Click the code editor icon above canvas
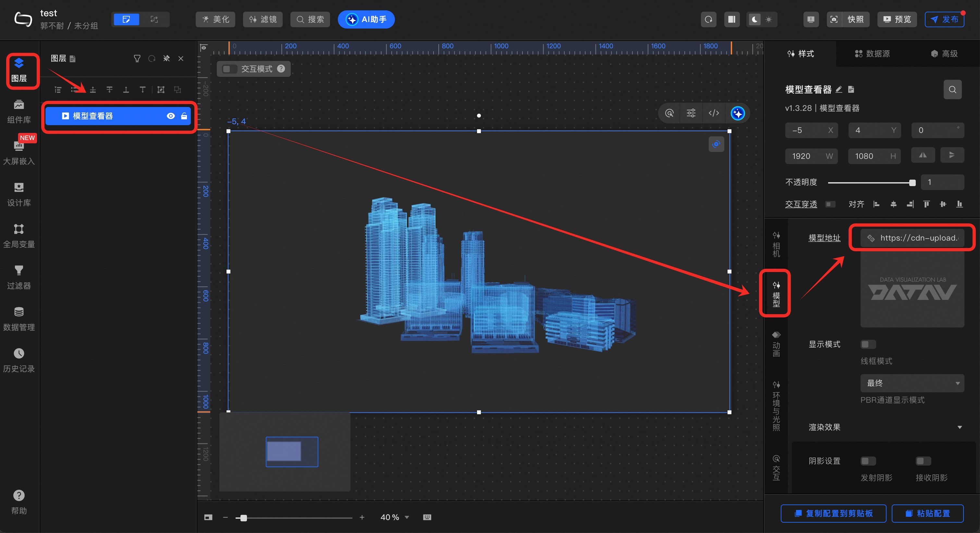 tap(714, 113)
